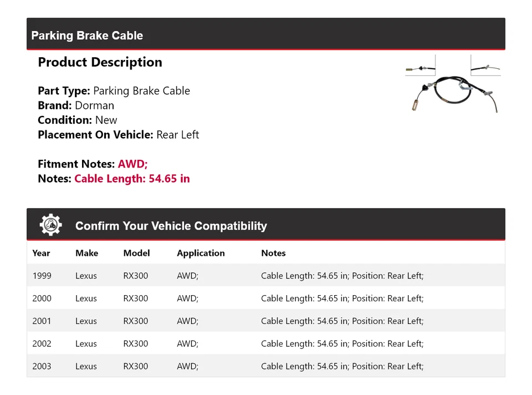Click the gear icon beside Confirm Your Vehicle Compatibility
The width and height of the screenshot is (532, 395).
(x=50, y=225)
